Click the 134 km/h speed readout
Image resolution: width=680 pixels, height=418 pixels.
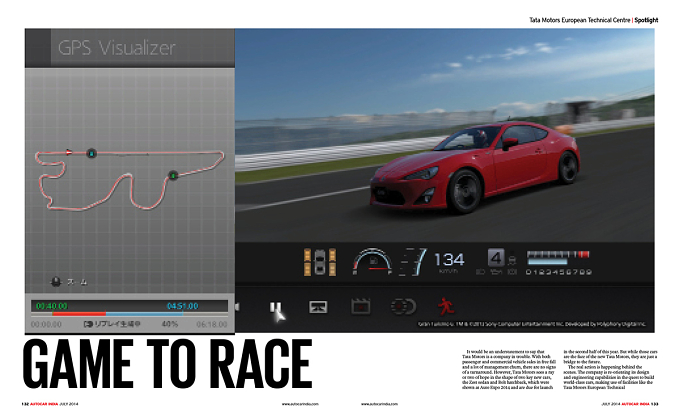pos(449,262)
